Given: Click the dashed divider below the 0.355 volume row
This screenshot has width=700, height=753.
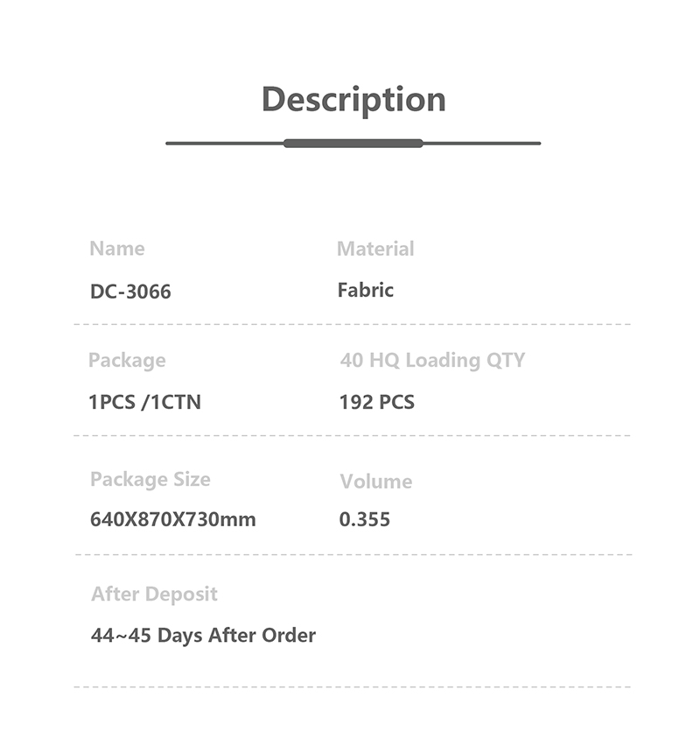Looking at the screenshot, I should click(x=353, y=554).
